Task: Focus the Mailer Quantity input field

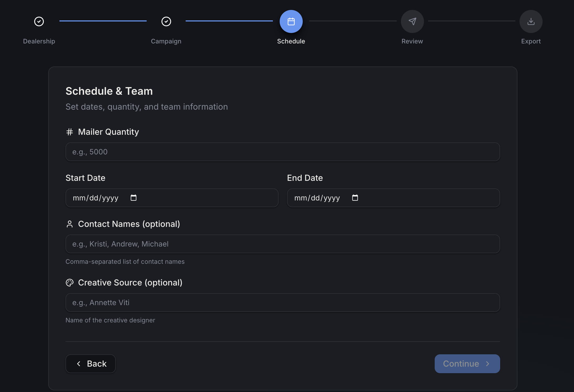Action: pos(283,152)
